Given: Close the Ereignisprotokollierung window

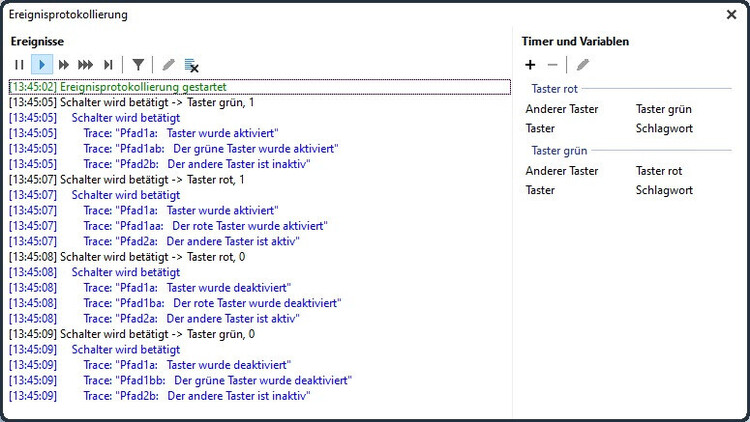Looking at the screenshot, I should point(731,15).
